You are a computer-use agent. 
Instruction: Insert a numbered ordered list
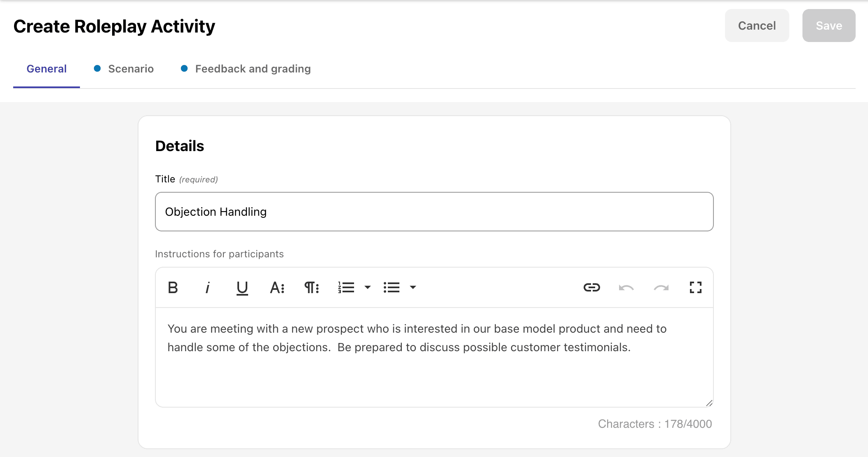346,287
